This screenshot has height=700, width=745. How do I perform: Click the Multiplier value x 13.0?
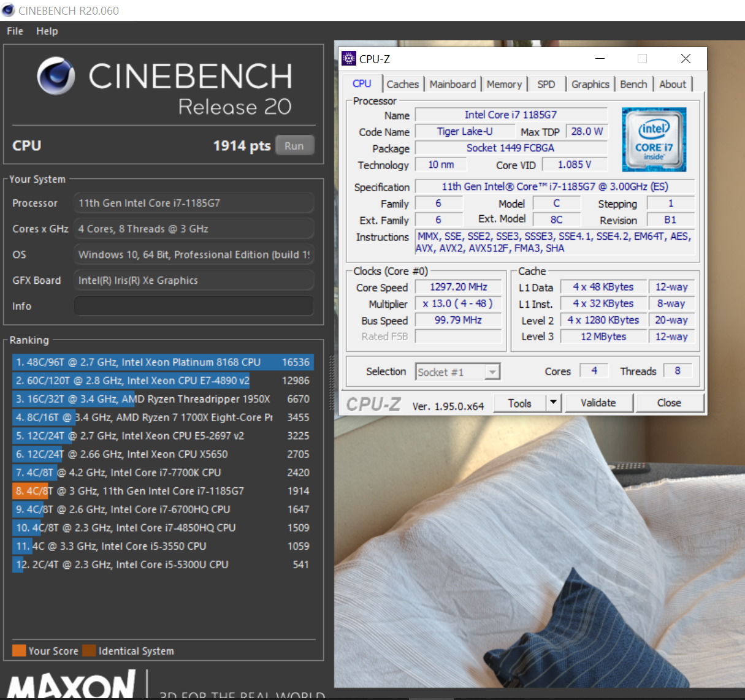[458, 303]
